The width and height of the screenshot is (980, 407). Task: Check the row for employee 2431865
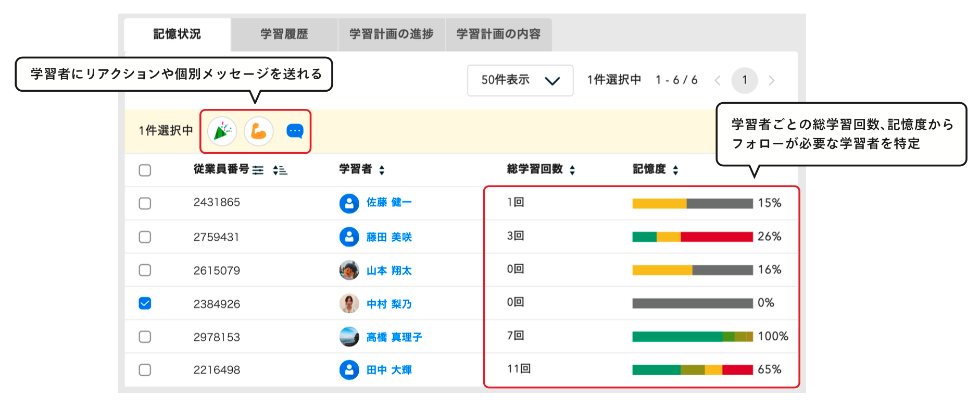coord(145,203)
